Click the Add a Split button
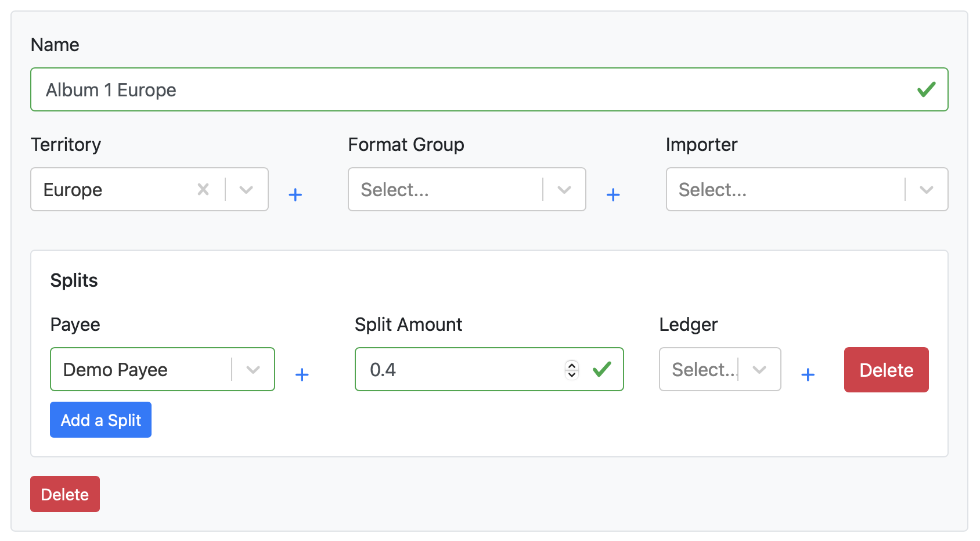 100,420
